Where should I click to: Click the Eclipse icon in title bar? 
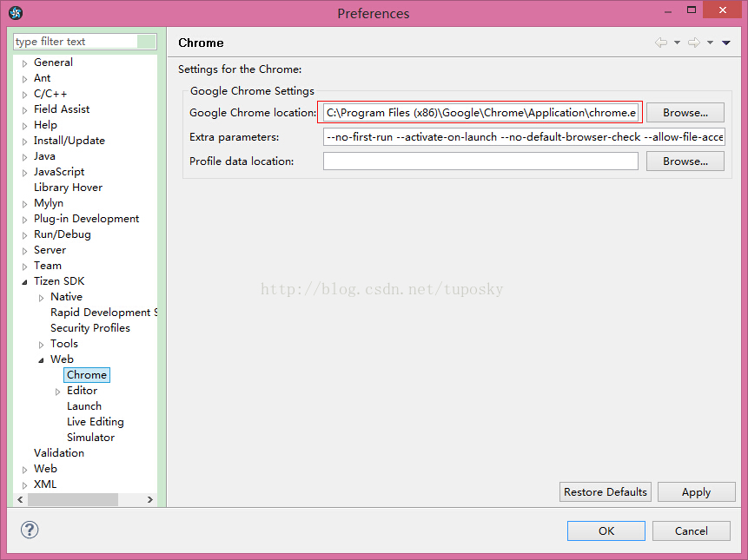click(16, 13)
